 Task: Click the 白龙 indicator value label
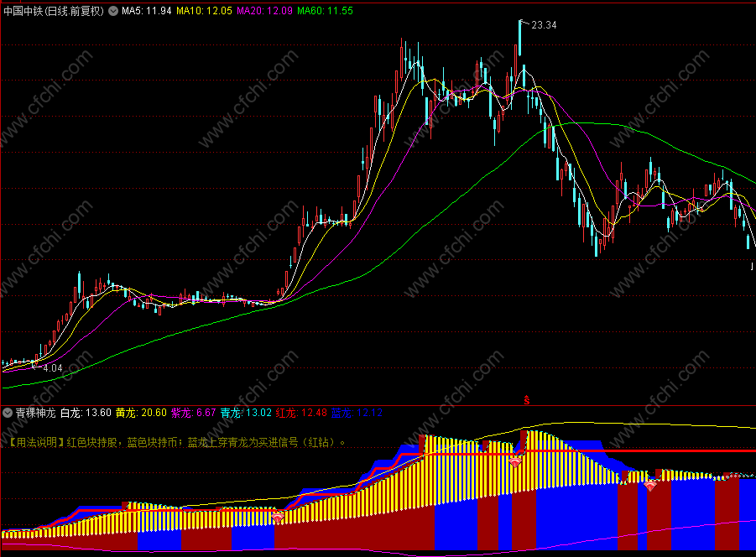click(86, 413)
